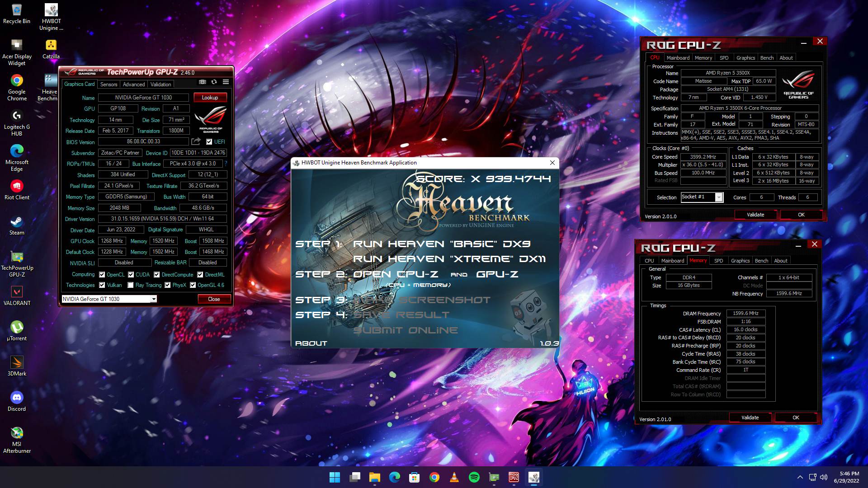Click SUBMIT ONLINE in HWBOT window
The image size is (868, 488).
click(x=405, y=330)
